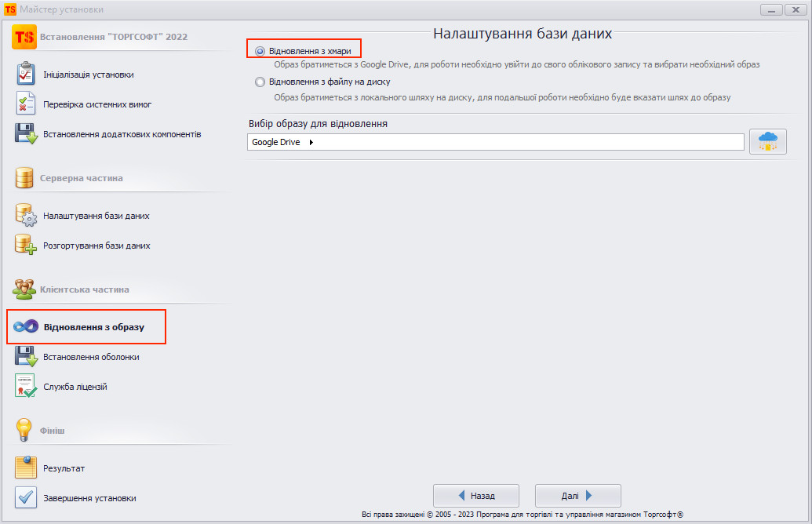Open the cloud image picker button

point(767,142)
